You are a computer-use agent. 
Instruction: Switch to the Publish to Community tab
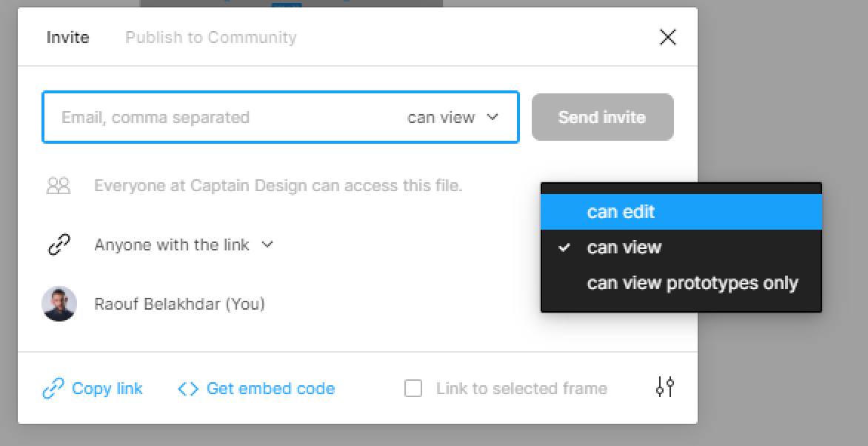(x=210, y=36)
